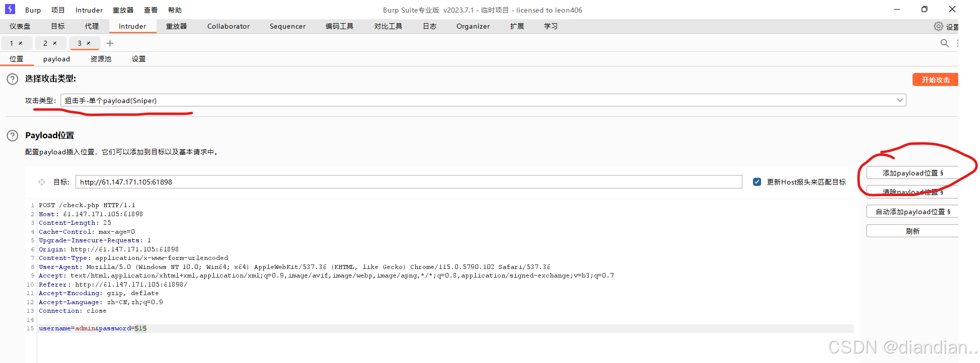Click the 开始攻击 button
Image resolution: width=980 pixels, height=363 pixels.
click(x=935, y=79)
